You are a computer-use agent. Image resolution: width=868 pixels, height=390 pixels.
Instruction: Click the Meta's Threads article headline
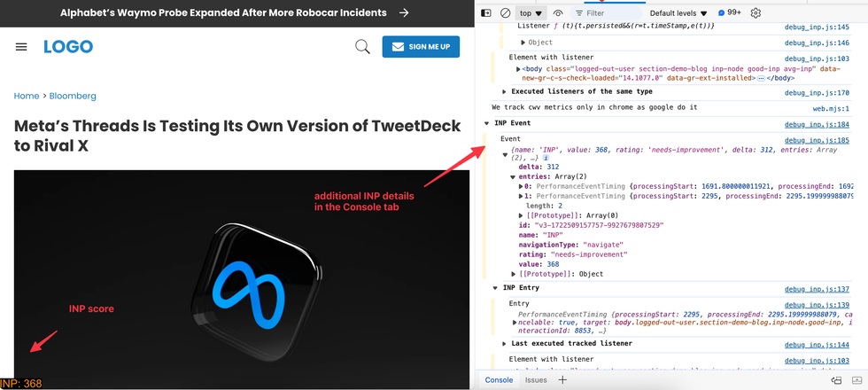click(x=237, y=136)
